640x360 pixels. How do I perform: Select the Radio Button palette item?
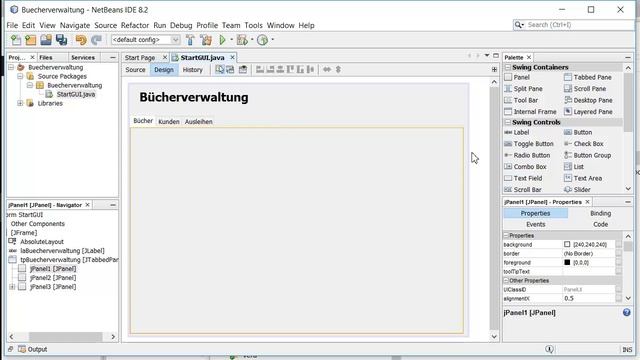point(527,155)
